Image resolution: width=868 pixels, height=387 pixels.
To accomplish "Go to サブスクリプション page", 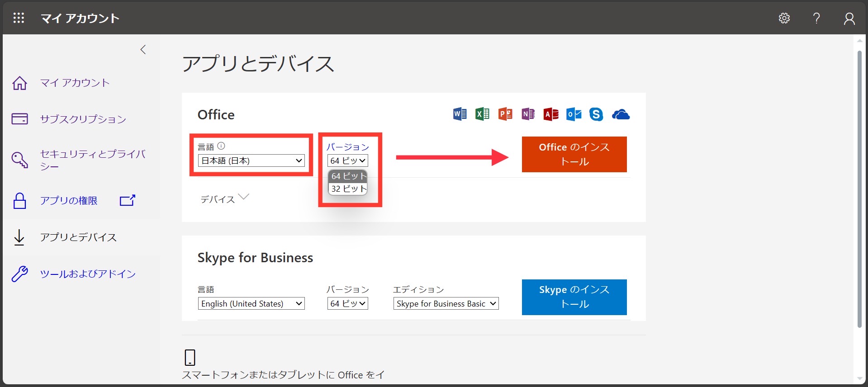I will [83, 119].
